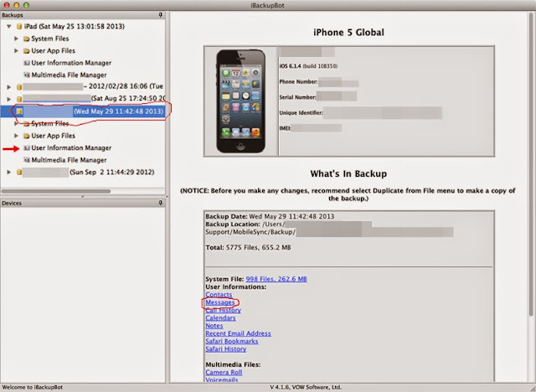Open the Calendars link
Viewport: 536px width, 392px height.
pyautogui.click(x=220, y=317)
